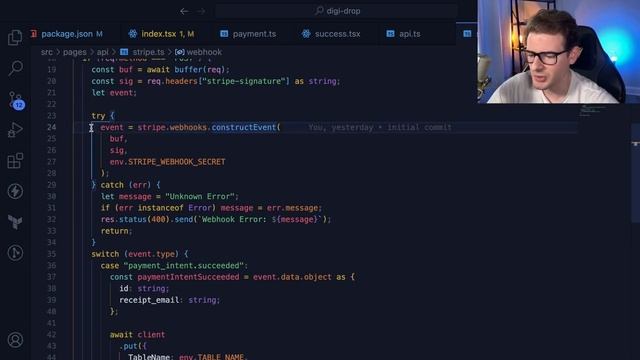Viewport: 640px width, 360px height.
Task: Open the Terraform extension icon
Action: point(15,222)
